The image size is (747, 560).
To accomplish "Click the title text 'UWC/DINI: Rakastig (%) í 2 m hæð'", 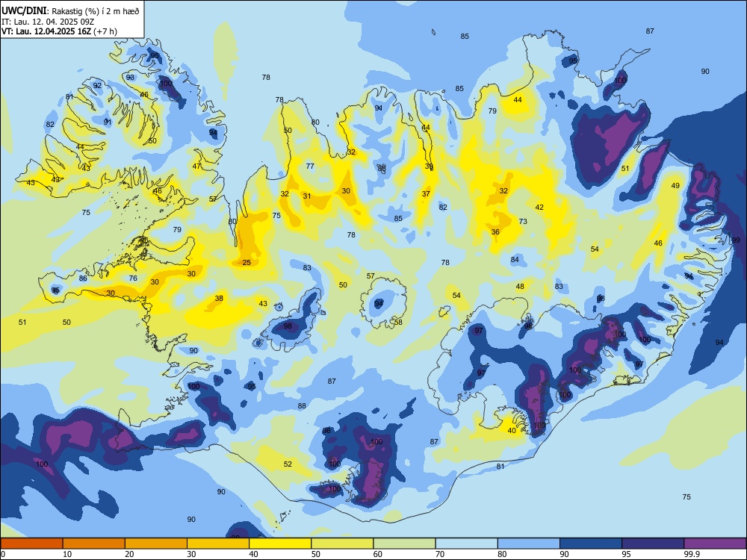I will [70, 11].
